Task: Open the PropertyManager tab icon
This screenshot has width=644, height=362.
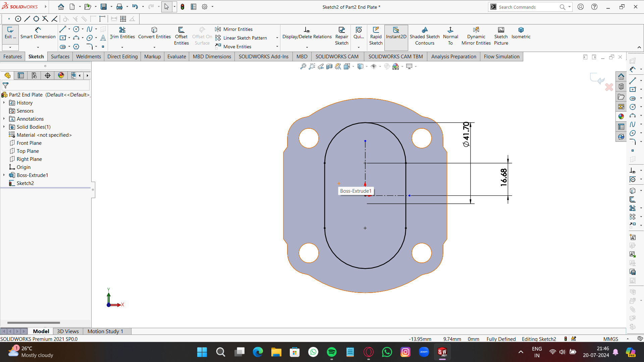Action: coord(21,75)
